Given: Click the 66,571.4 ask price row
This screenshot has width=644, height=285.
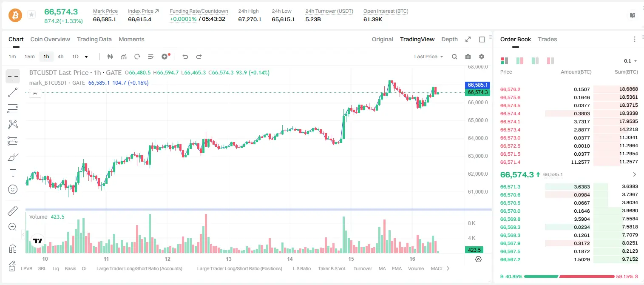Looking at the screenshot, I should tap(569, 162).
